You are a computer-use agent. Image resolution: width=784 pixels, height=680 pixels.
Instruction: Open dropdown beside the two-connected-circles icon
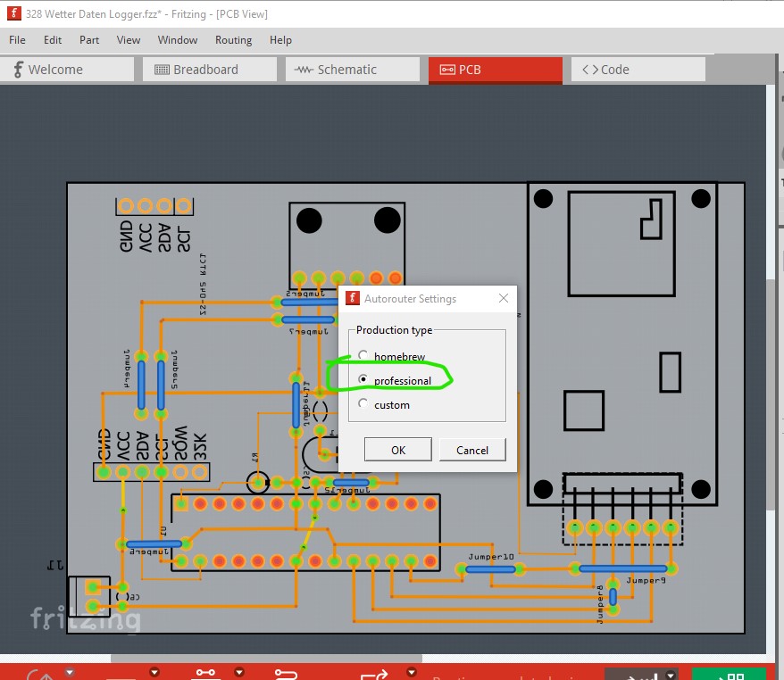click(x=239, y=672)
